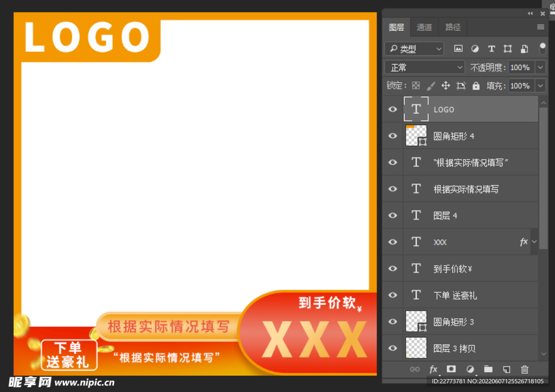Switch to the 通道 channels tab

coord(424,27)
